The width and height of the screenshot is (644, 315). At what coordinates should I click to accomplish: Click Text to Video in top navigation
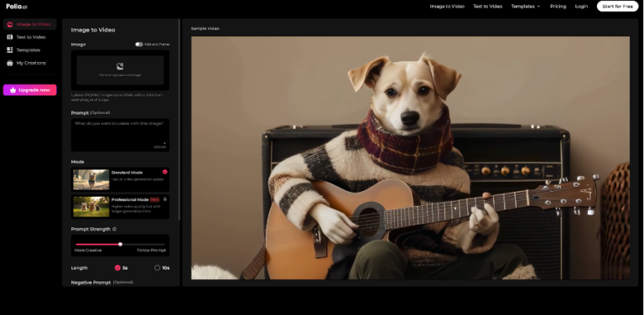click(x=487, y=7)
